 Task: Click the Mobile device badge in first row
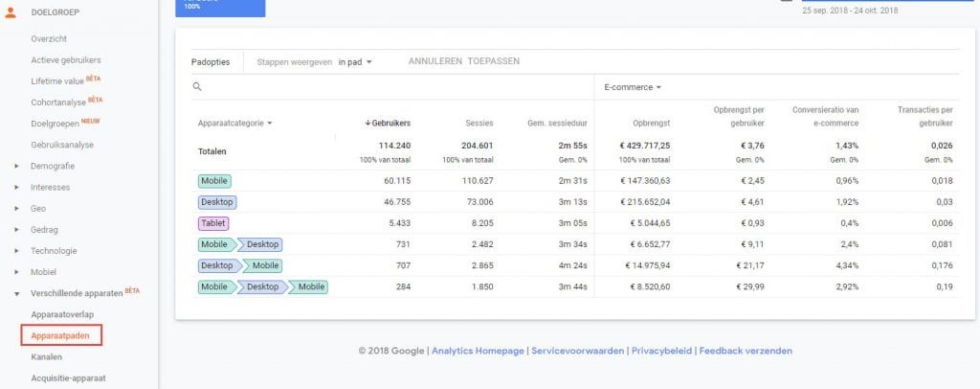tap(214, 180)
